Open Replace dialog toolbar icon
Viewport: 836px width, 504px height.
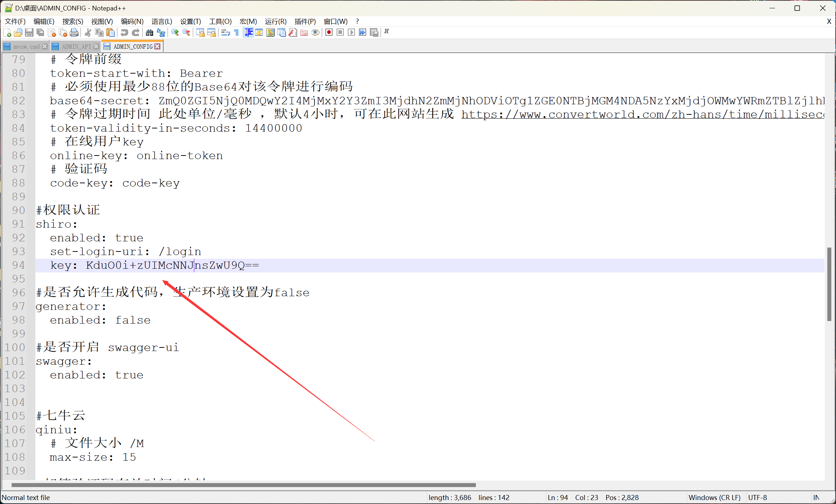[x=161, y=33]
